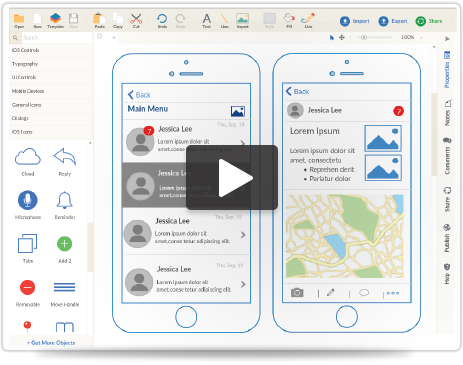Click the left phone's home button circle

186,317
